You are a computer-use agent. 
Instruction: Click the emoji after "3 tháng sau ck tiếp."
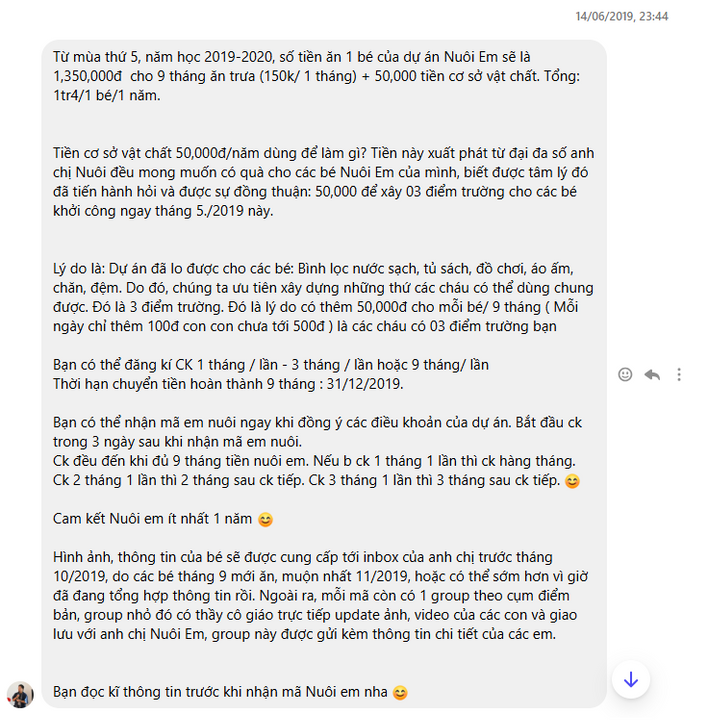click(572, 481)
